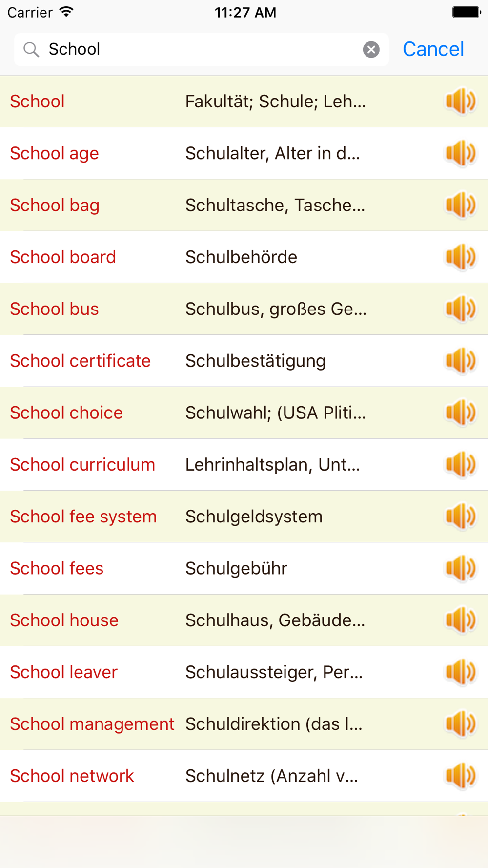
Task: Listen to School choice pronunciation
Action: coord(460,413)
